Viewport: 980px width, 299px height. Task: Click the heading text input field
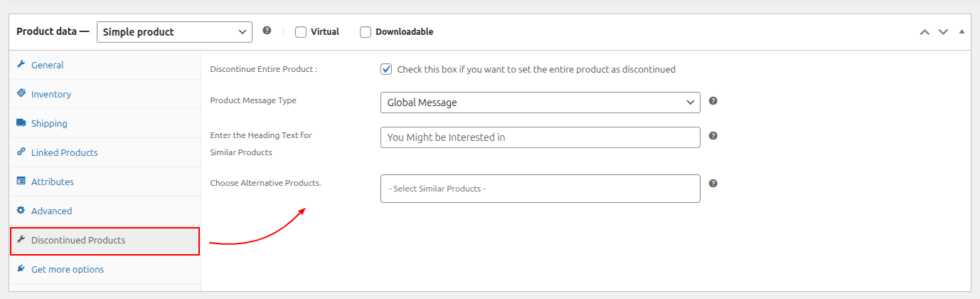(x=540, y=137)
